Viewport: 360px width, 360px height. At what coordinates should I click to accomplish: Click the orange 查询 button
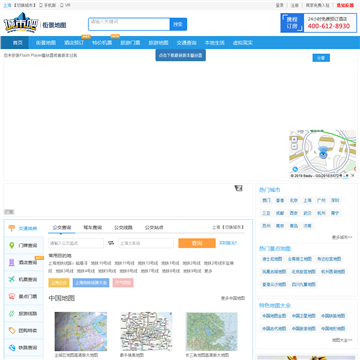coord(197,243)
